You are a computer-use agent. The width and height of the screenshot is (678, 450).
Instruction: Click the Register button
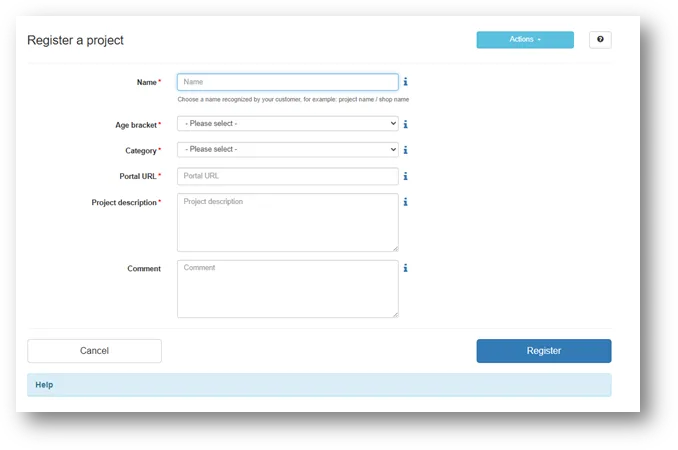(x=544, y=351)
